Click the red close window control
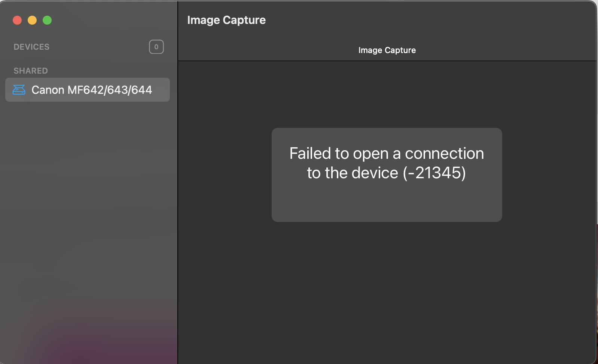 pyautogui.click(x=17, y=20)
